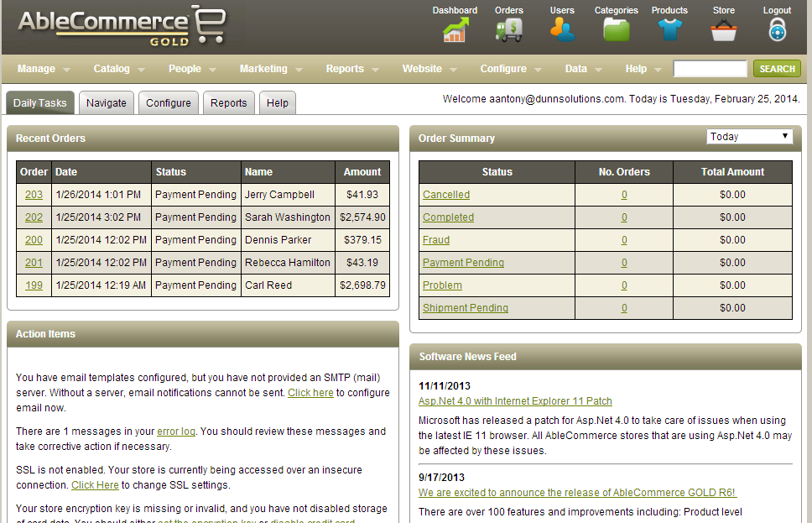812x523 pixels.
Task: Click the order count for Completed
Action: (x=624, y=217)
